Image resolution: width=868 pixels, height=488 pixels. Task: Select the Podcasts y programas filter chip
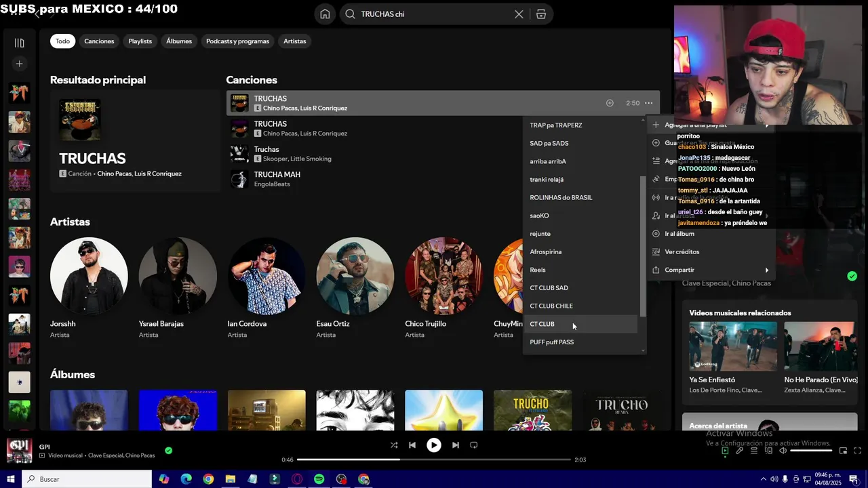[x=237, y=41]
